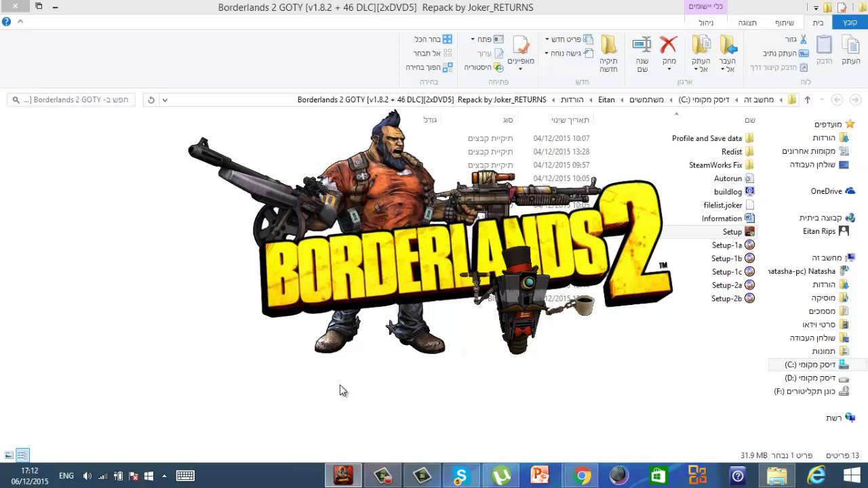Click Select all (בחר הכל)
Image resolution: width=868 pixels, height=488 pixels.
click(x=433, y=39)
